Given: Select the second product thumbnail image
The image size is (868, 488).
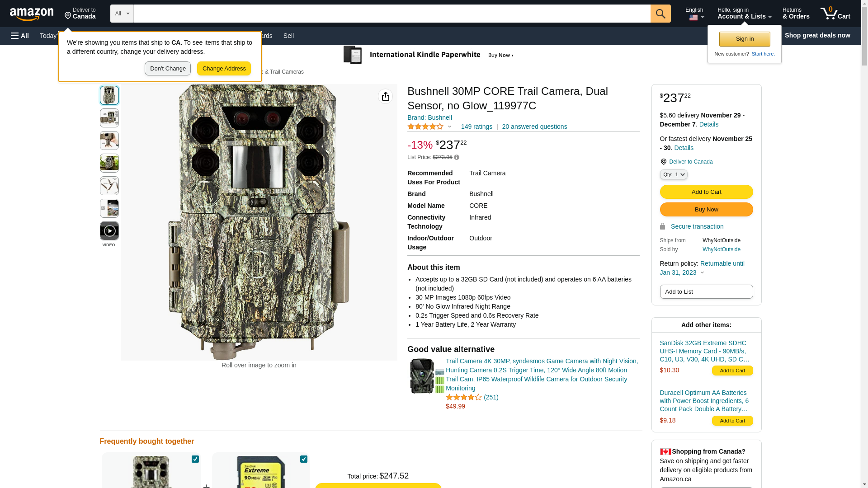Looking at the screenshot, I should tap(109, 118).
